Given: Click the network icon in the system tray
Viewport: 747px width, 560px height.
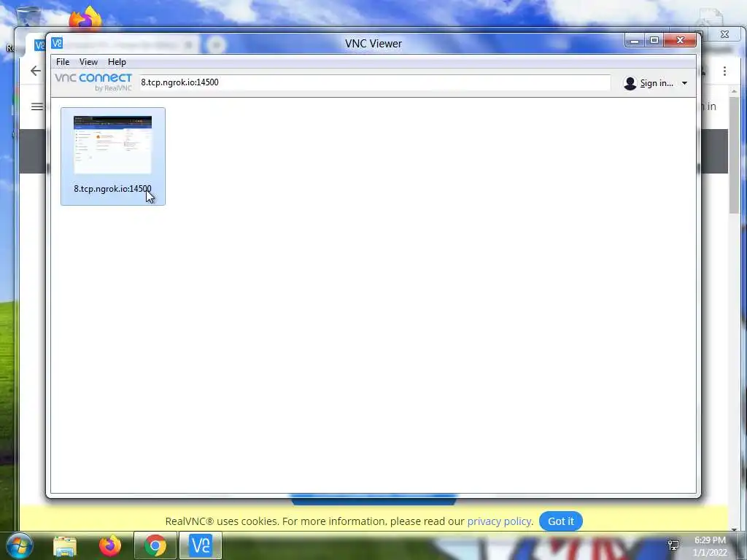Looking at the screenshot, I should coord(673,545).
